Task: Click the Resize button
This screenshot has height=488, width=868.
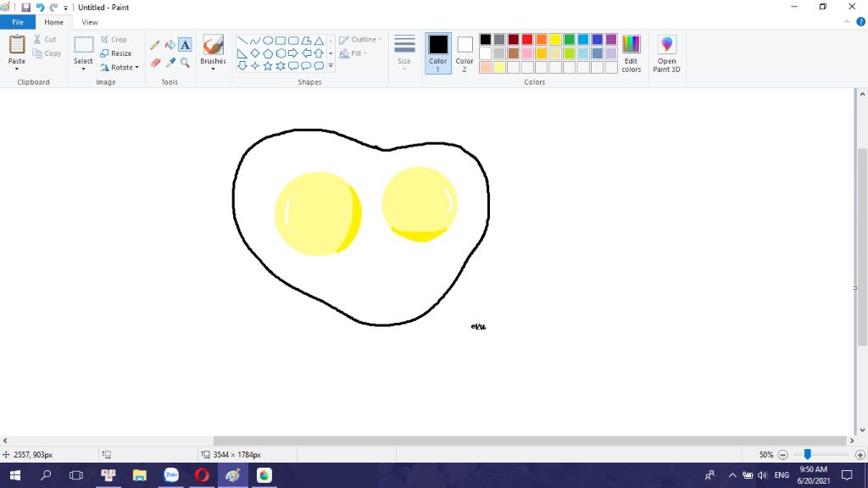Action: pyautogui.click(x=115, y=53)
